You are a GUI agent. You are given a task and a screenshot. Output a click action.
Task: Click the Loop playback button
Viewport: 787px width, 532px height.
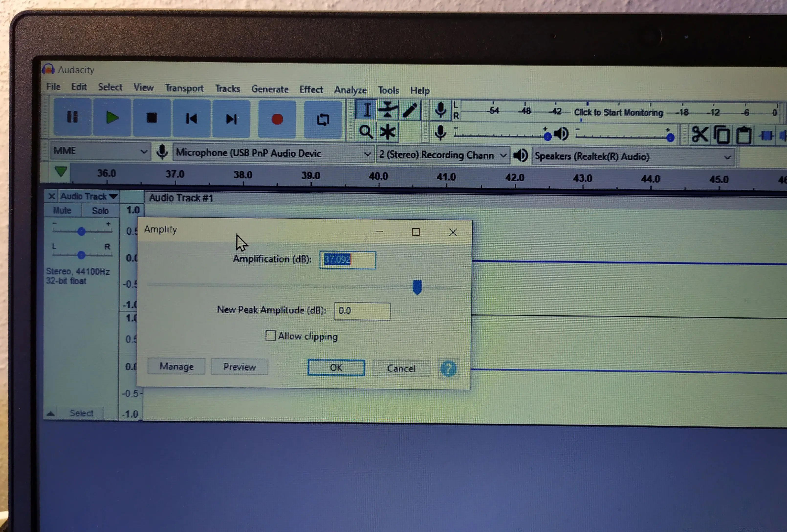point(323,119)
